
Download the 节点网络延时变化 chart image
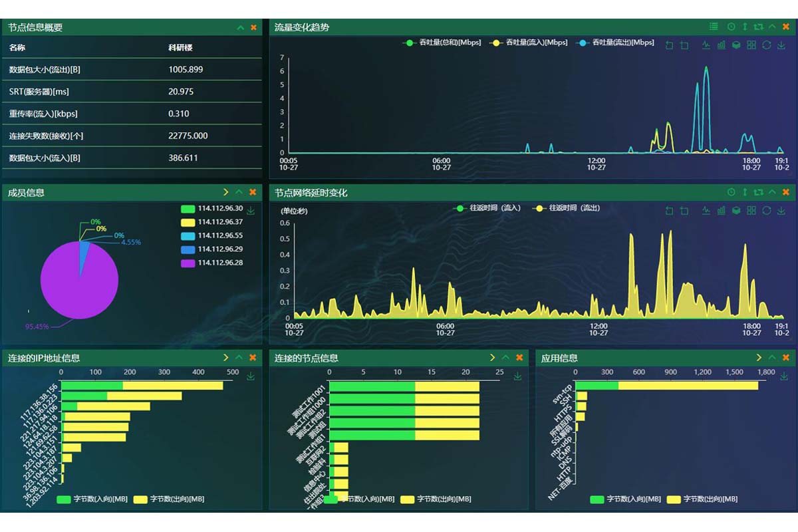781,211
